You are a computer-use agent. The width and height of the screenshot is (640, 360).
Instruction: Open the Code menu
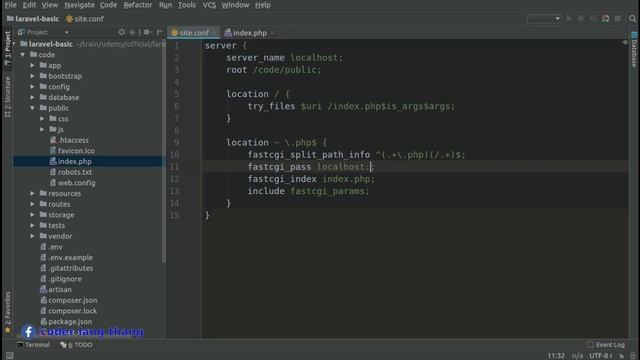[108, 5]
